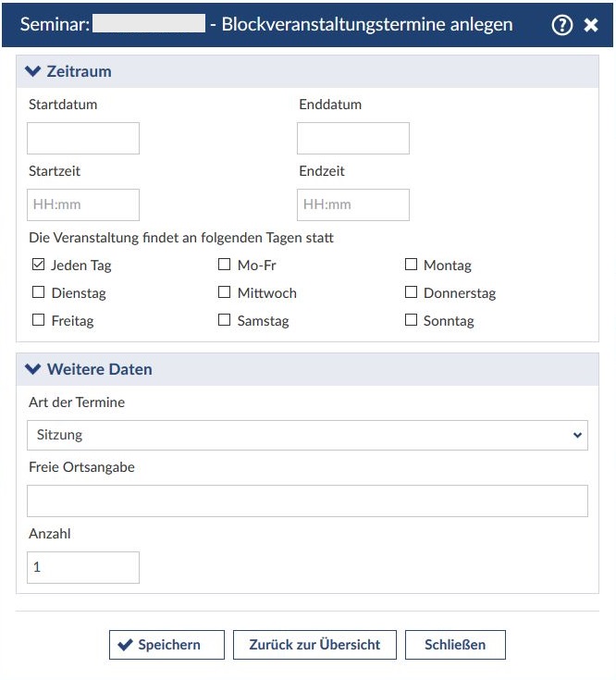Screen dimensions: 616x680
Task: Focus the Startdatum input field
Action: 83,139
